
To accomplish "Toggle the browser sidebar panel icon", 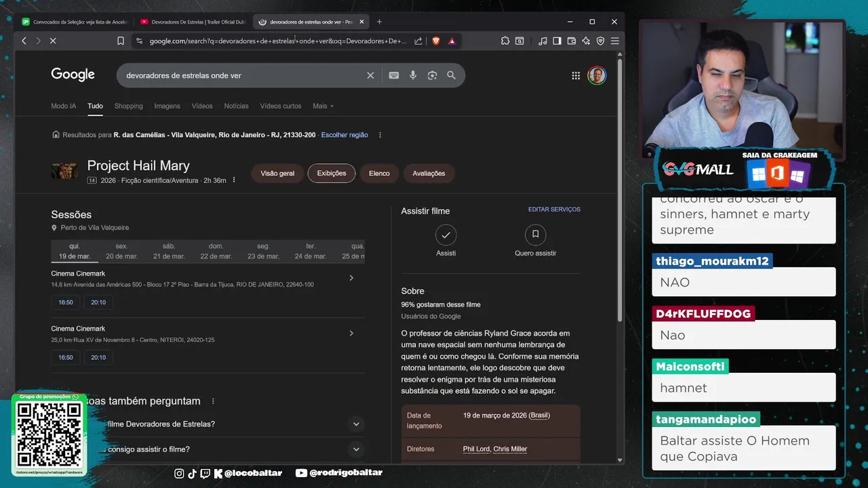I will point(557,41).
